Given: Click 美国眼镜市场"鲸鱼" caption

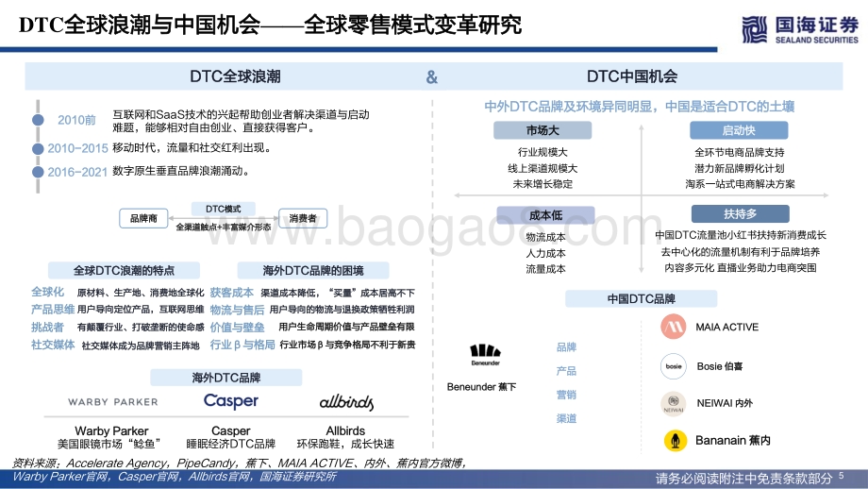Looking at the screenshot, I should click(x=109, y=444).
